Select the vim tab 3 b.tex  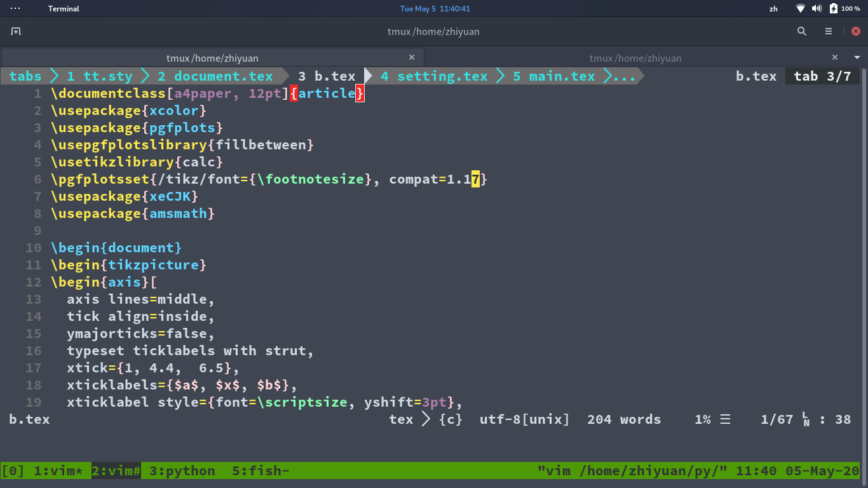pos(327,76)
